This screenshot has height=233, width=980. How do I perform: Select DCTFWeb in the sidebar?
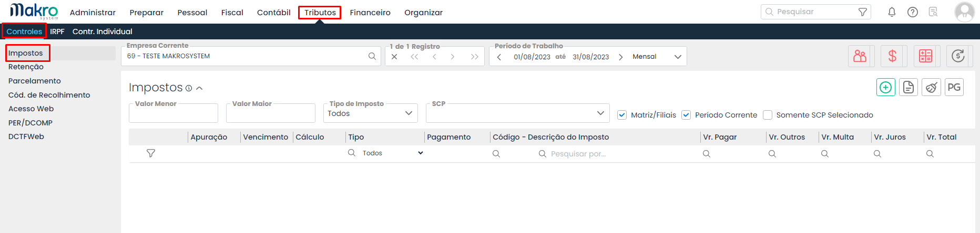click(x=26, y=136)
